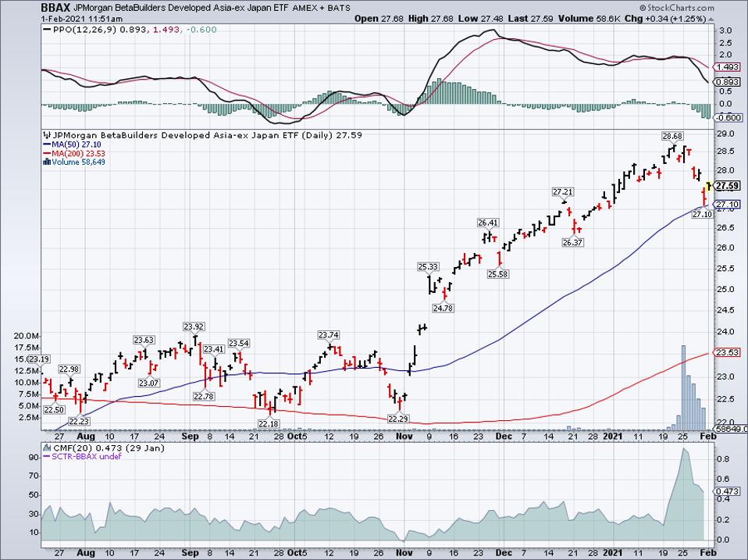Viewport: 748px width, 560px height.
Task: Click the volume bars icon beside "Volume 58,649"
Action: (x=47, y=162)
